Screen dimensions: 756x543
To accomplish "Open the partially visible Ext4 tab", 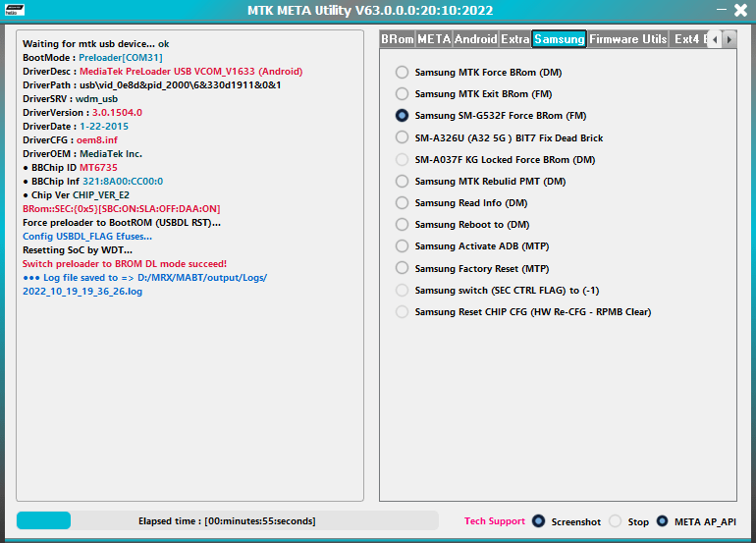I will pyautogui.click(x=689, y=39).
